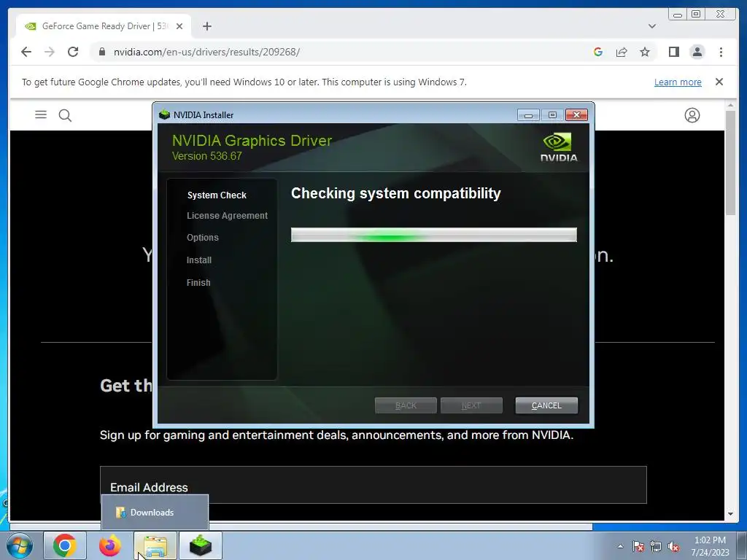Open NVIDIA site hamburger menu
This screenshot has height=560, width=747.
pyautogui.click(x=41, y=114)
